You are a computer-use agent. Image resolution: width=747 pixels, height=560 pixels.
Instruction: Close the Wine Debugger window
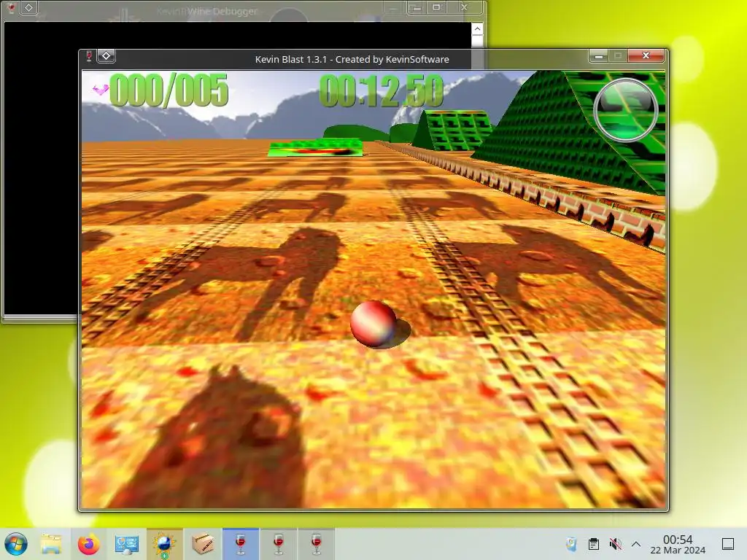pos(464,7)
